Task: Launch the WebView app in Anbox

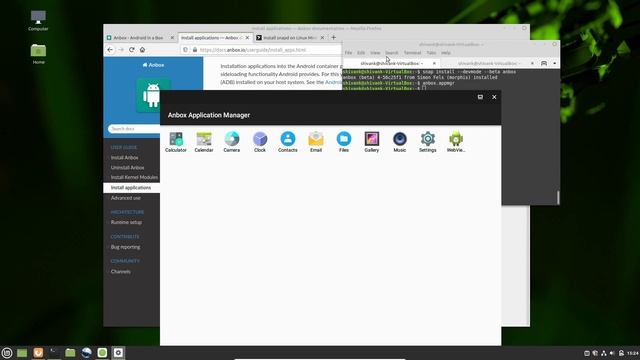Action: tap(456, 142)
